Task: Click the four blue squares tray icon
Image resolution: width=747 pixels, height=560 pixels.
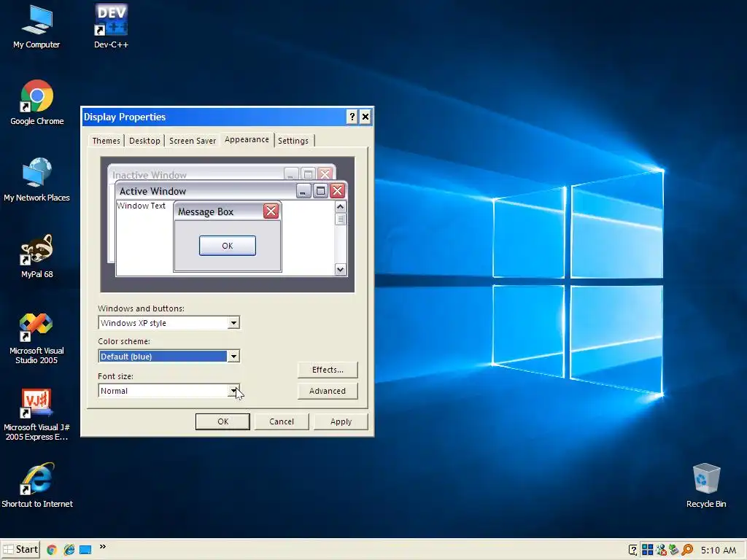Action: (x=648, y=550)
